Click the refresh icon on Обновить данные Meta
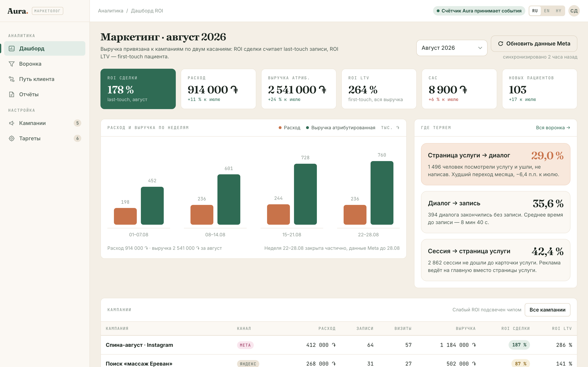588x367 pixels. click(501, 44)
